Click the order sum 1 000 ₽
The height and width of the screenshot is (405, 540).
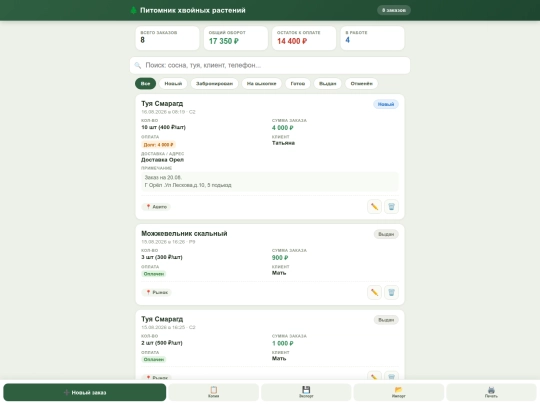(282, 343)
